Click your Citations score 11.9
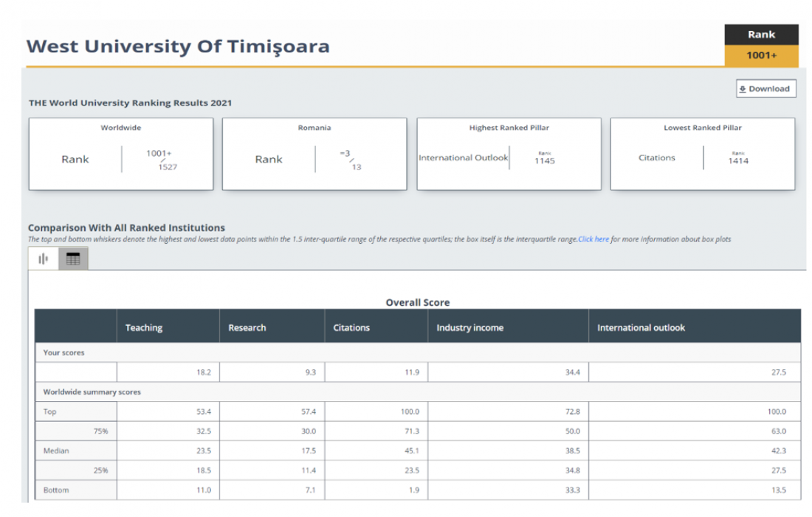Image resolution: width=812 pixels, height=517 pixels. click(412, 372)
